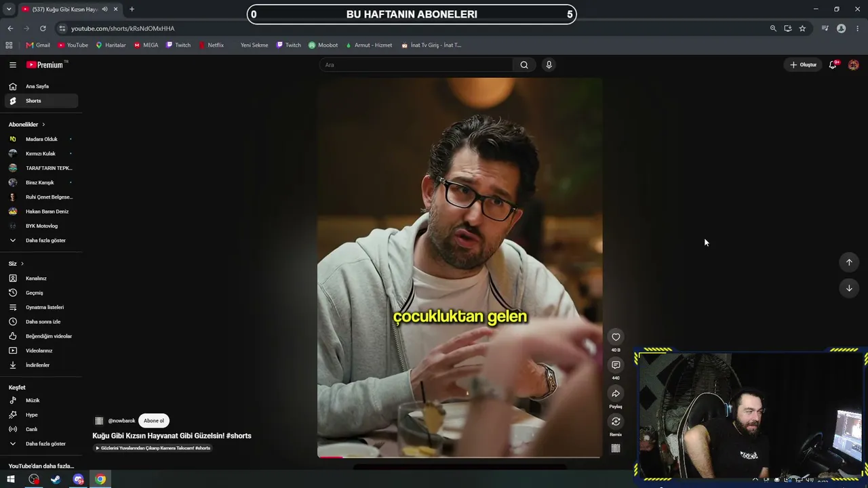This screenshot has width=868, height=488.
Task: Skip to the next Short with down arrow
Action: click(849, 288)
